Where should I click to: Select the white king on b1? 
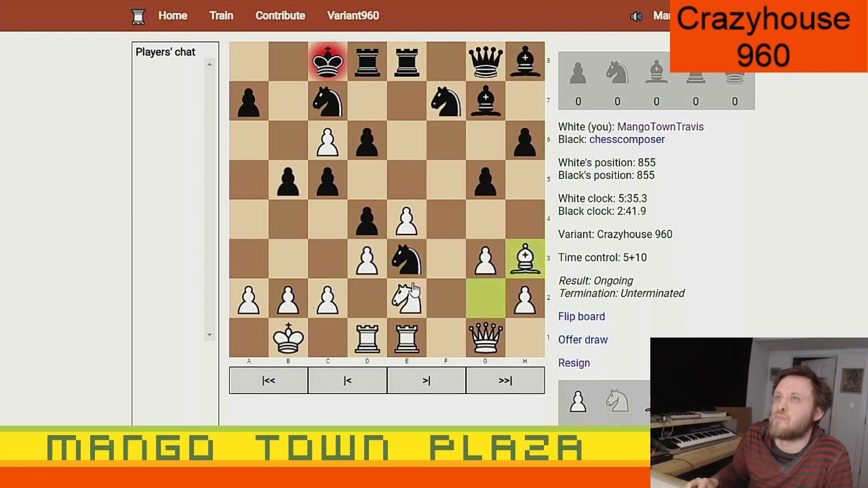pos(288,338)
